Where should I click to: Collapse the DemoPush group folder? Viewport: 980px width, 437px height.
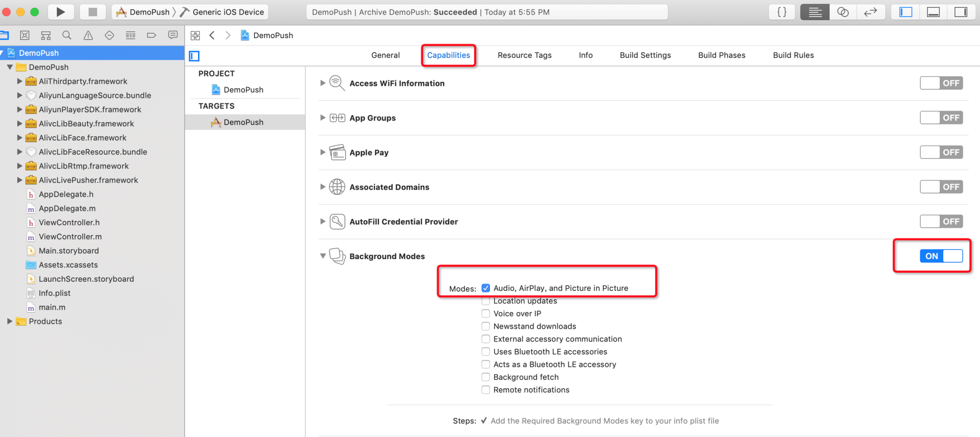9,67
